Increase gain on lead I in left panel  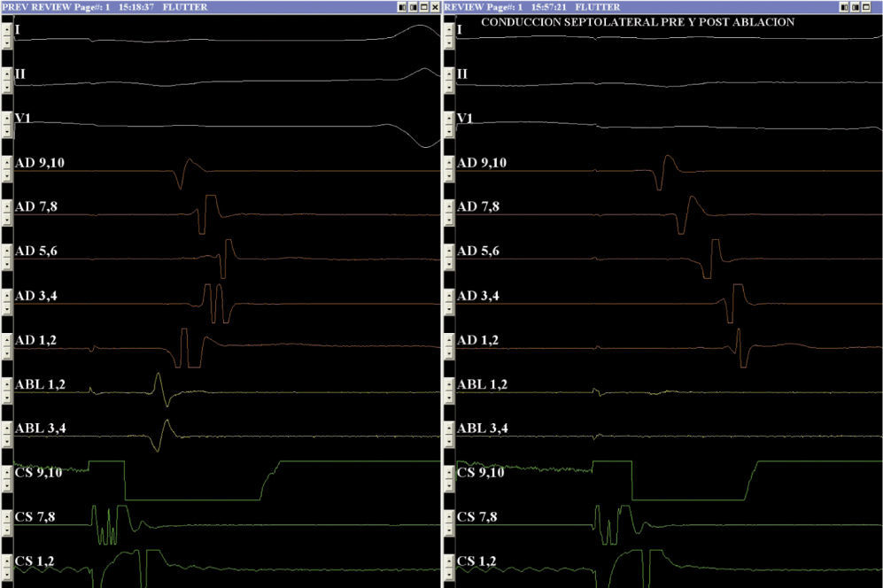tap(7, 28)
